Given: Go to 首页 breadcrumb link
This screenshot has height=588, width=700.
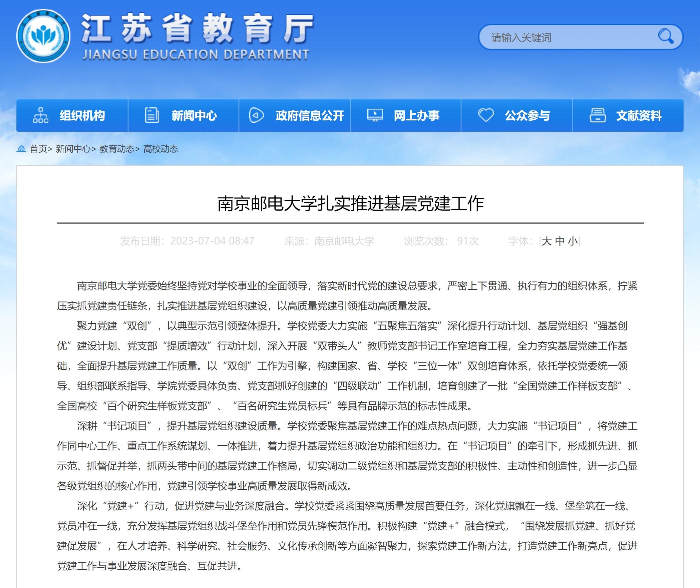Looking at the screenshot, I should coord(38,149).
